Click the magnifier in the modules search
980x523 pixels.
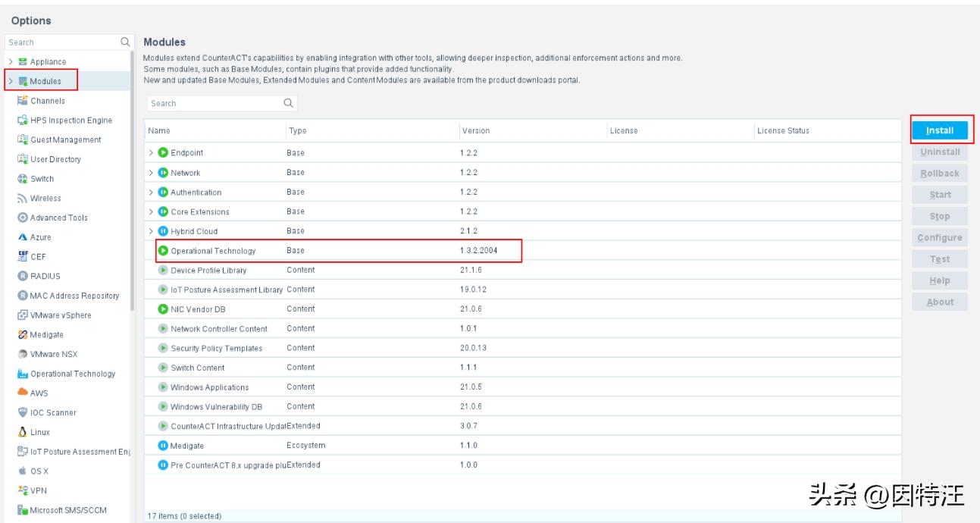[288, 102]
